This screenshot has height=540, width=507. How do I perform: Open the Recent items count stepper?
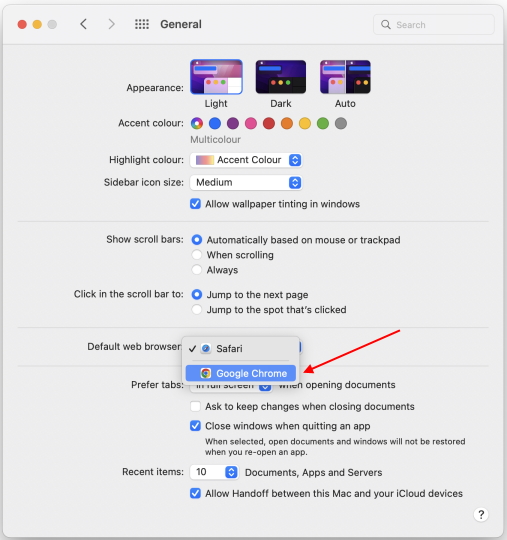tap(231, 472)
